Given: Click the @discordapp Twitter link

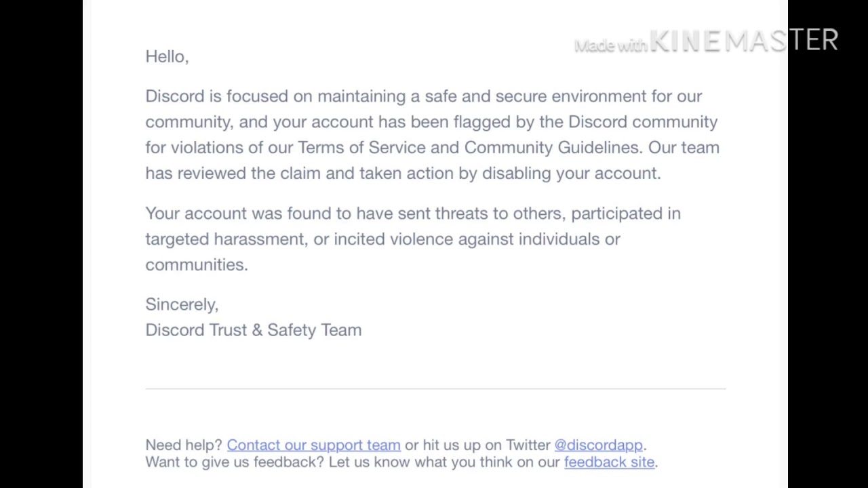Looking at the screenshot, I should pyautogui.click(x=598, y=445).
